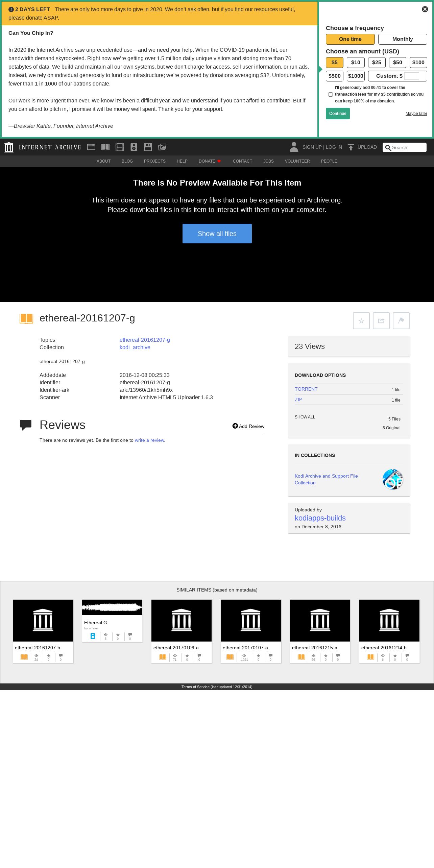Open the JOBS menu item
The height and width of the screenshot is (868, 434).
[x=268, y=161]
